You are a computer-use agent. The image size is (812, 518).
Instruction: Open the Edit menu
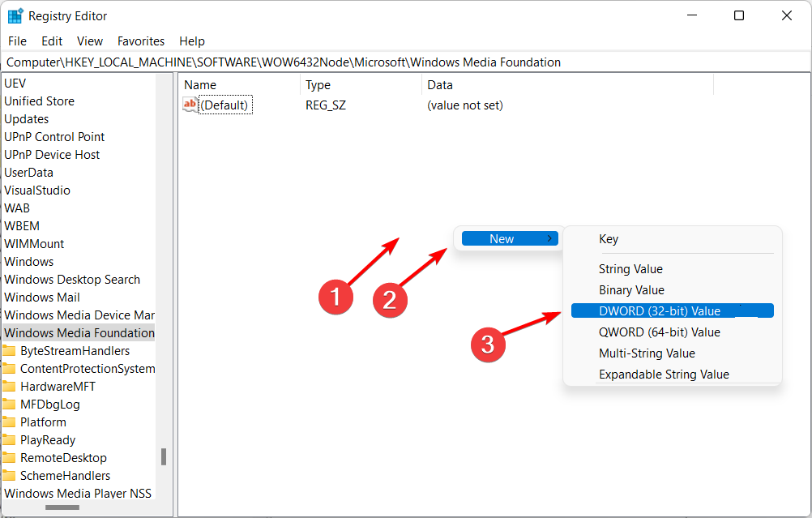point(52,41)
